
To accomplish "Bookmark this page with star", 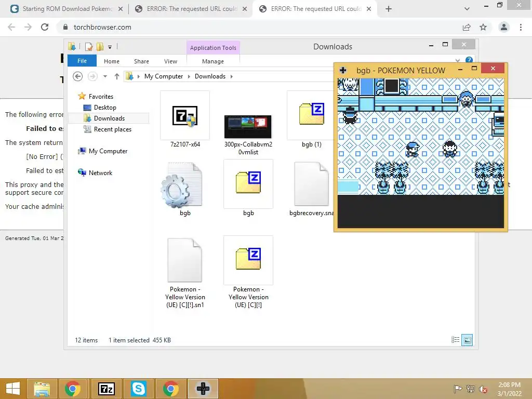I will (x=483, y=27).
